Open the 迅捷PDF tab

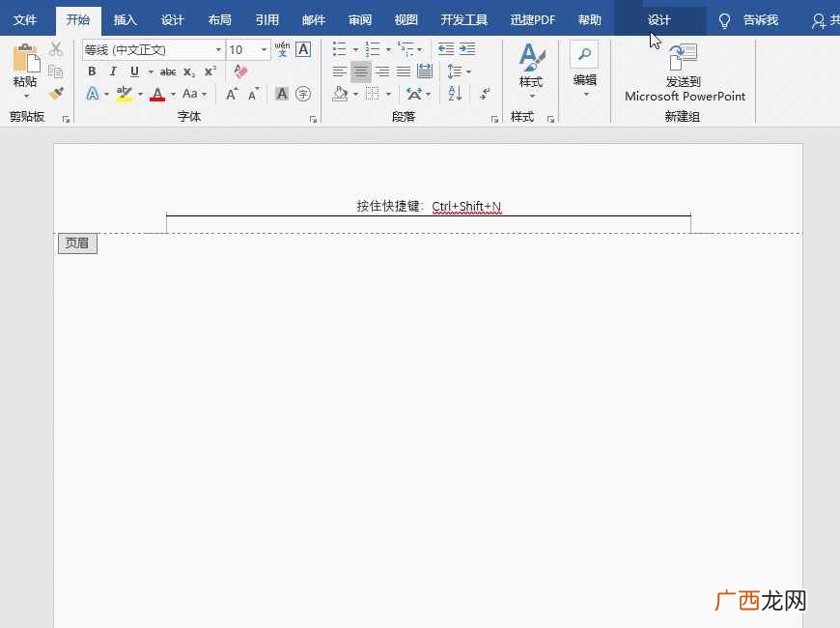[533, 20]
